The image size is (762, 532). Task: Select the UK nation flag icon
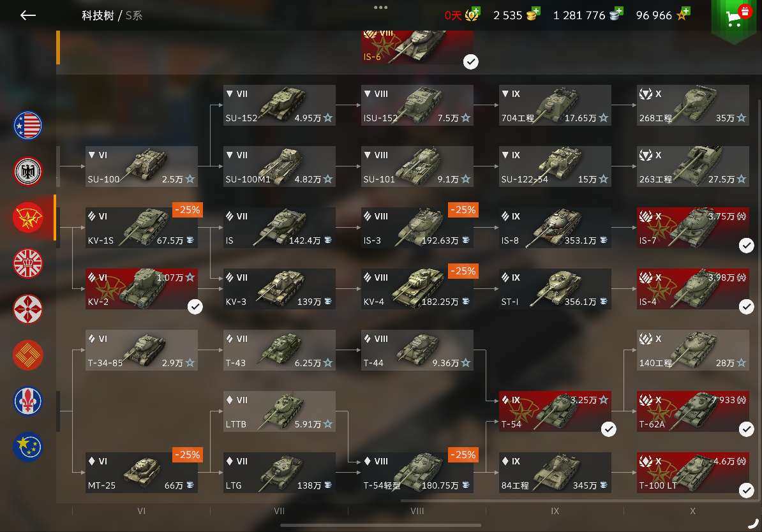[27, 263]
